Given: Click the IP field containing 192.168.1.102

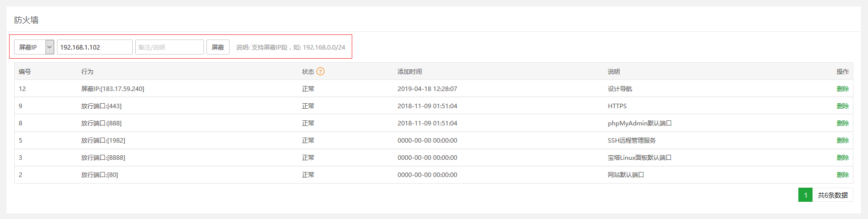Looking at the screenshot, I should 94,47.
